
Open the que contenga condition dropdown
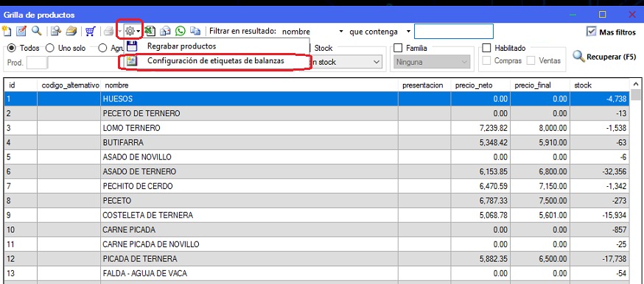[408, 32]
